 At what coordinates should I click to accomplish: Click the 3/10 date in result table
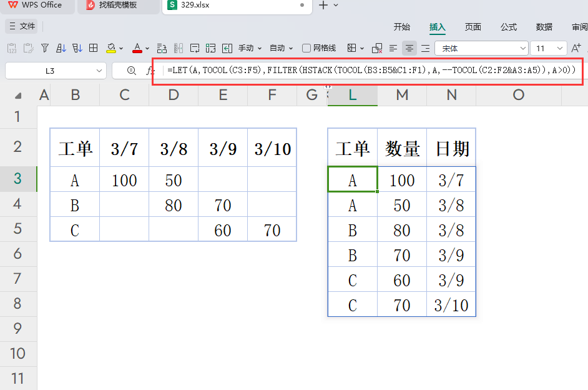[451, 305]
